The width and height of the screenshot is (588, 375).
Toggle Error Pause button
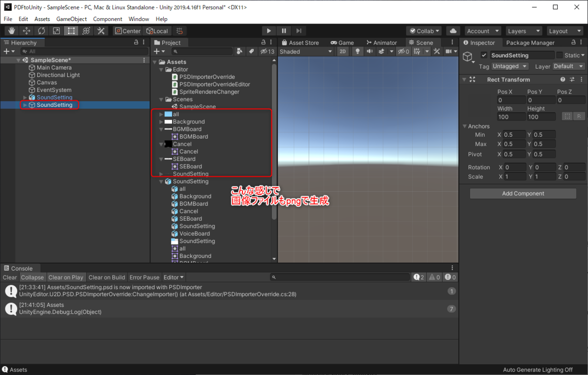pos(145,277)
